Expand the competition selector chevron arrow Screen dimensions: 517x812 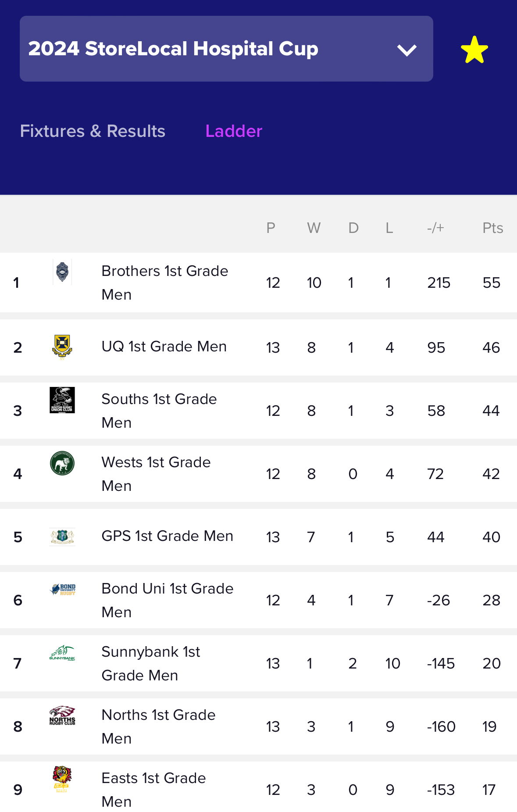406,50
